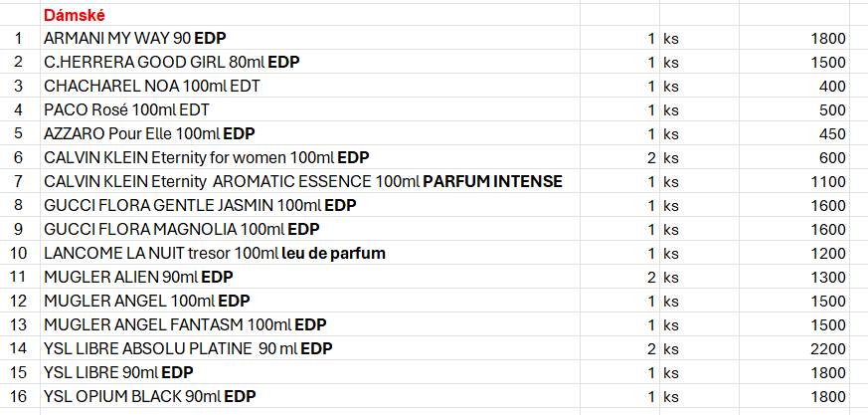Select the price cell showing 450

793,133
